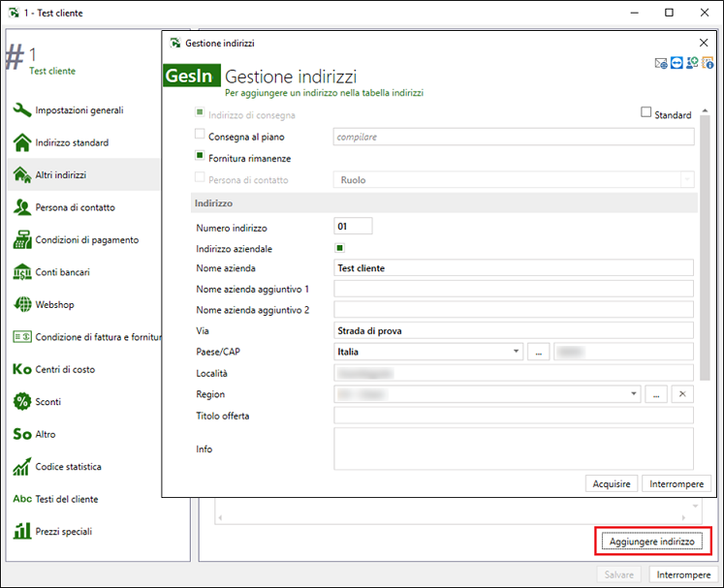This screenshot has height=588, width=724.
Task: Toggle Indirizzo aziendale checkbox
Action: 340,248
